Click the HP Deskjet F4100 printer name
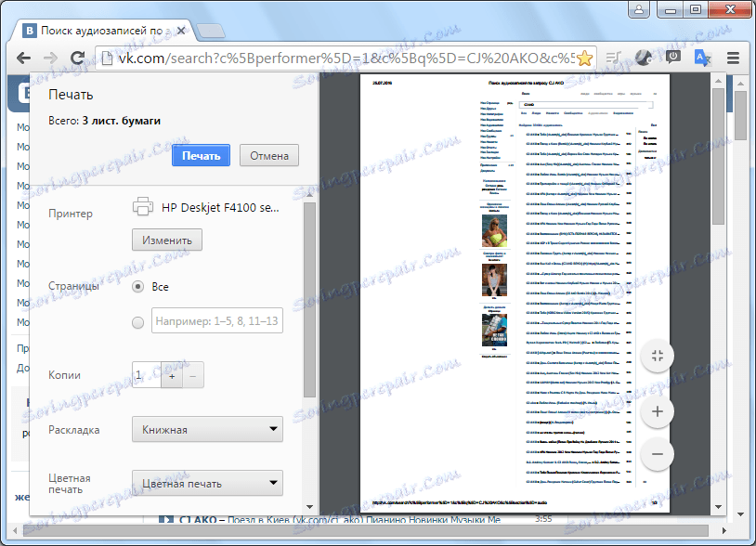This screenshot has width=756, height=546. pos(220,208)
